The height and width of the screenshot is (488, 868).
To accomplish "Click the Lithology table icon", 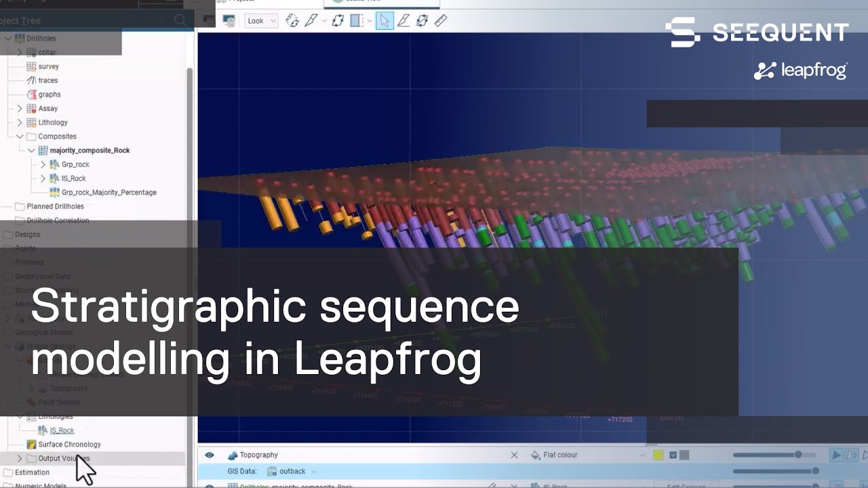I will tap(31, 123).
